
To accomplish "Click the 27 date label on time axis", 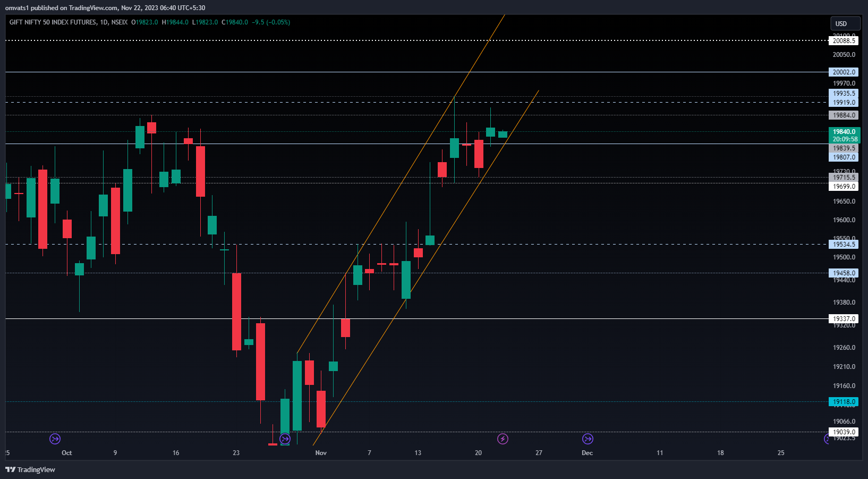I will 539,453.
